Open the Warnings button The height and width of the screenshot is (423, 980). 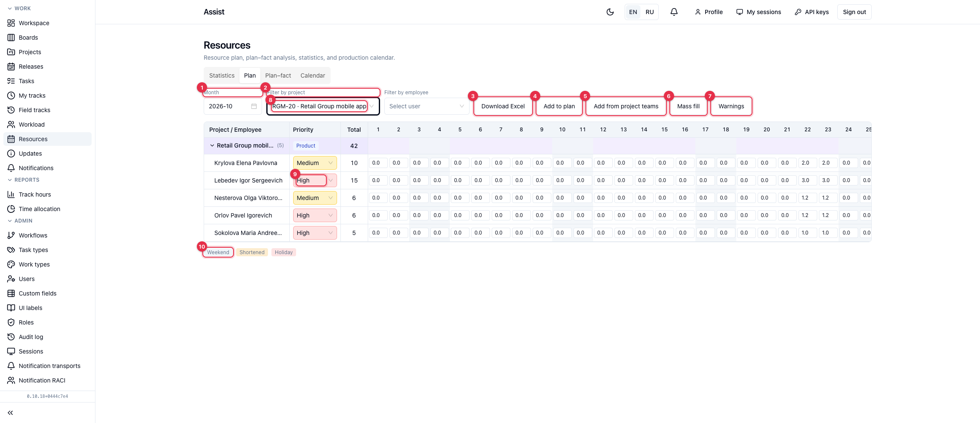[731, 106]
